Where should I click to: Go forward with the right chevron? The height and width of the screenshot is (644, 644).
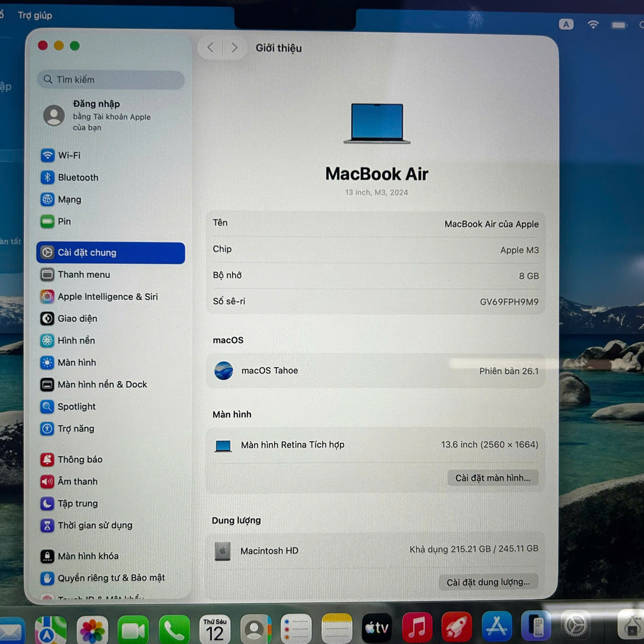[234, 48]
